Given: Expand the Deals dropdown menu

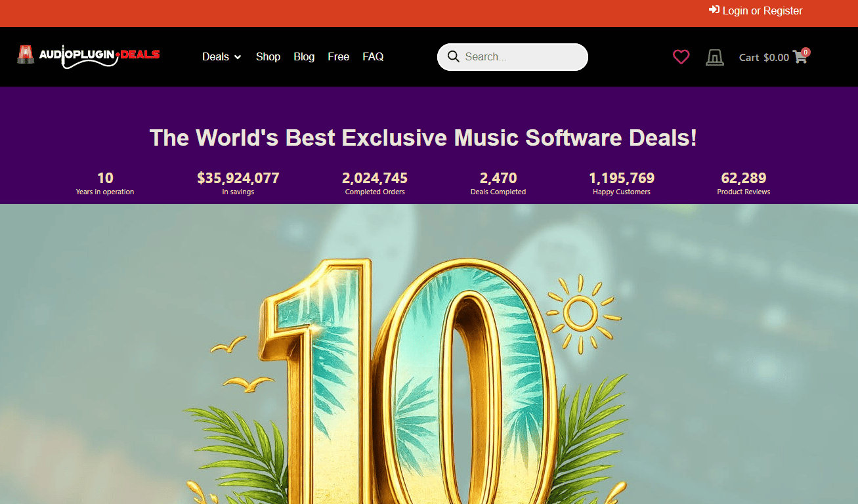Looking at the screenshot, I should (x=222, y=56).
